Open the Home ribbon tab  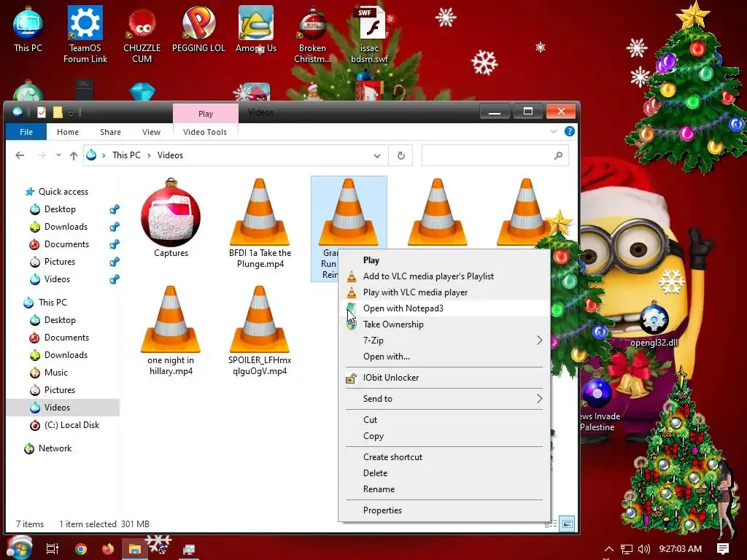click(x=68, y=132)
